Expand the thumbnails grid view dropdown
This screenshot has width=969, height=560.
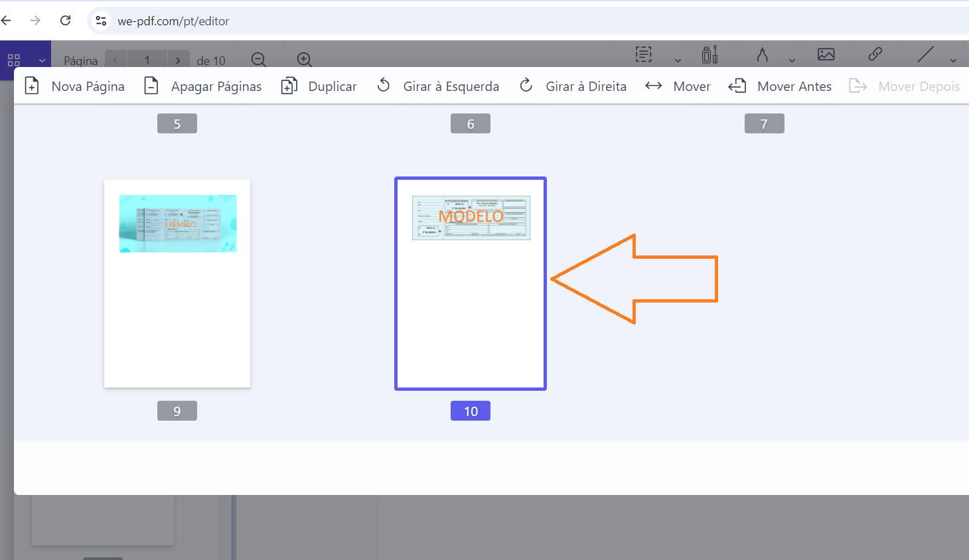pos(42,60)
